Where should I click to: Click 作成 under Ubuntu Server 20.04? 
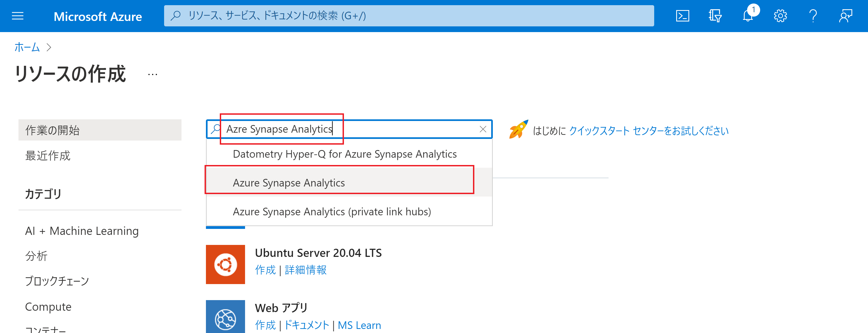(265, 270)
